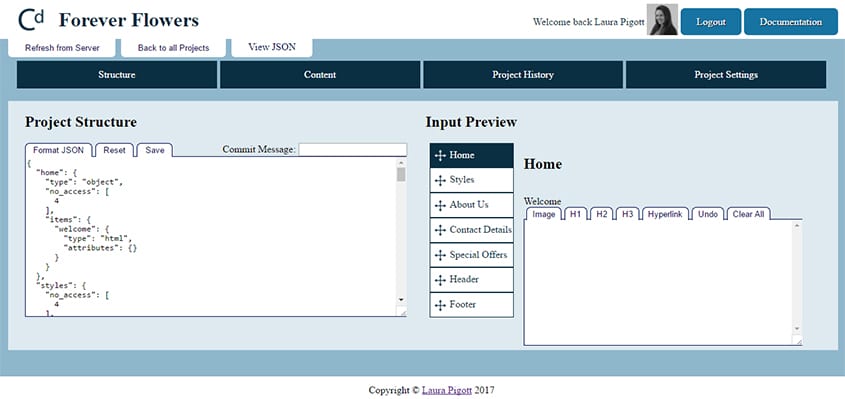
Task: Insert an H2 heading in Welcome editor
Action: (x=601, y=214)
